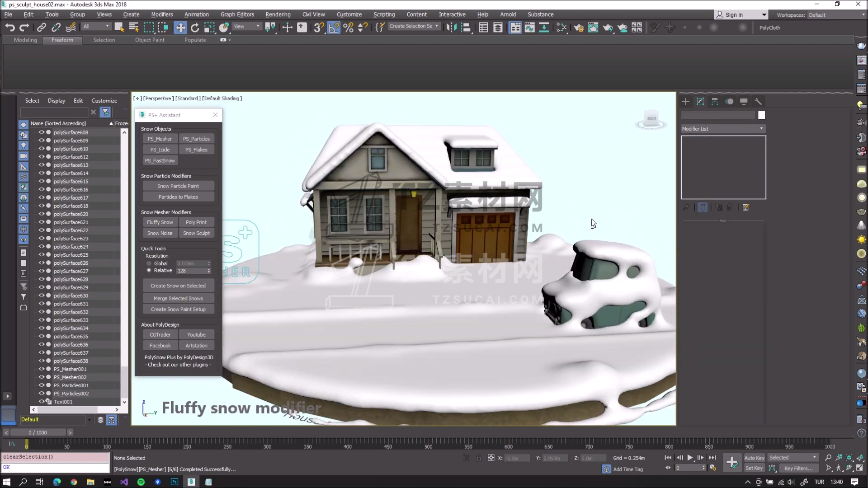Open the Hierarchy command panel tab

coord(715,102)
